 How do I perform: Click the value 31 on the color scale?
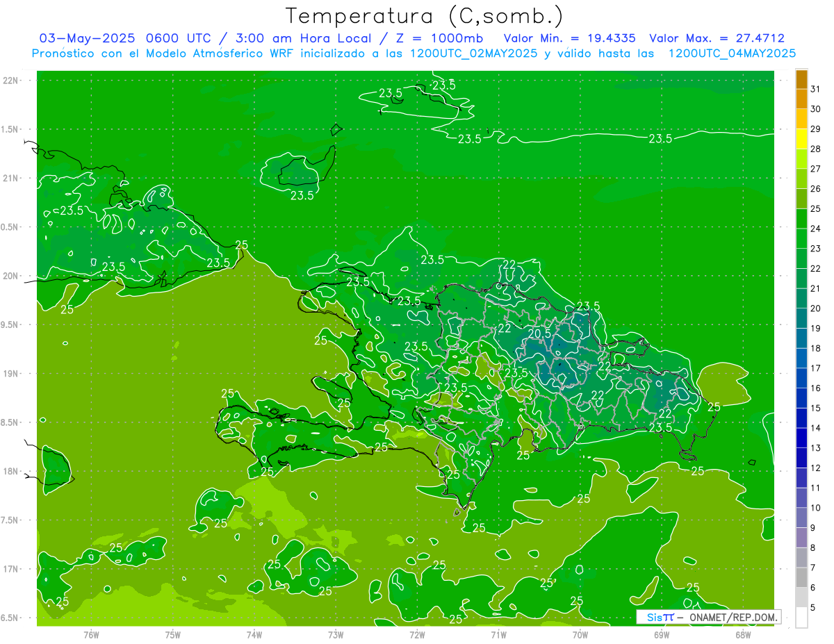click(x=816, y=89)
